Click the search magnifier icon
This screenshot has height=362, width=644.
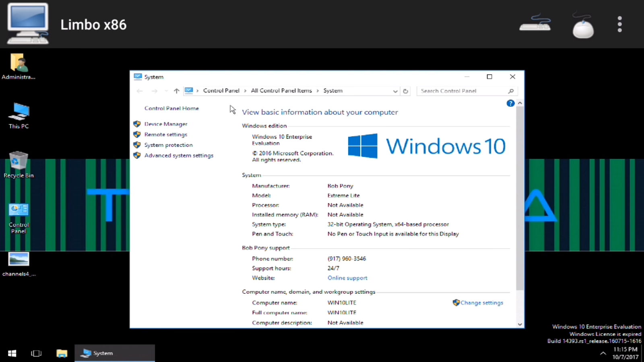coord(511,91)
